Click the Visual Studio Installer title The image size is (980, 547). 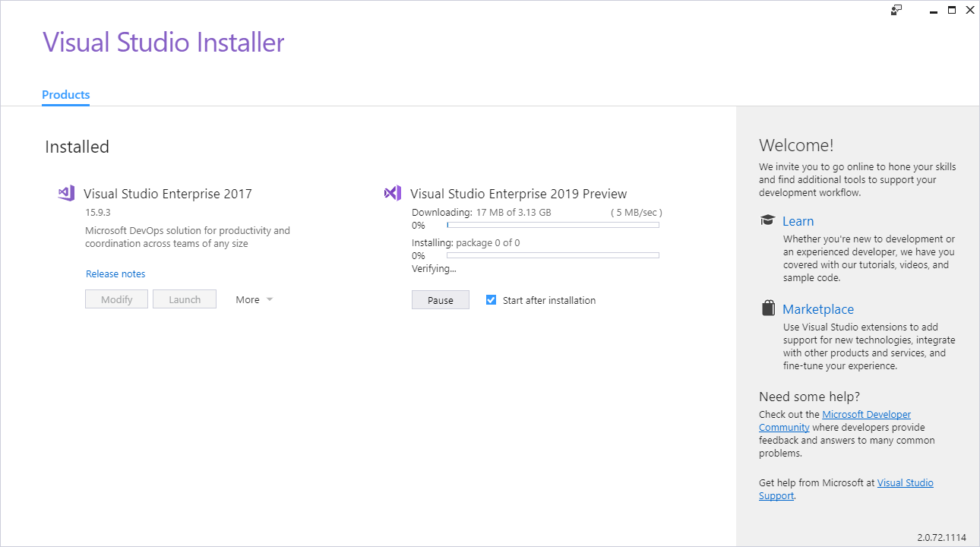(x=163, y=42)
